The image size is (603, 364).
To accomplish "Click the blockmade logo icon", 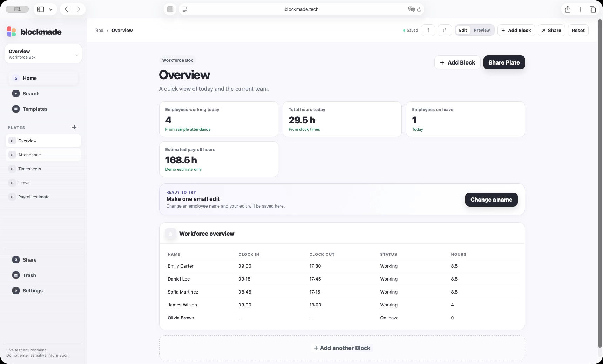I will tap(12, 32).
